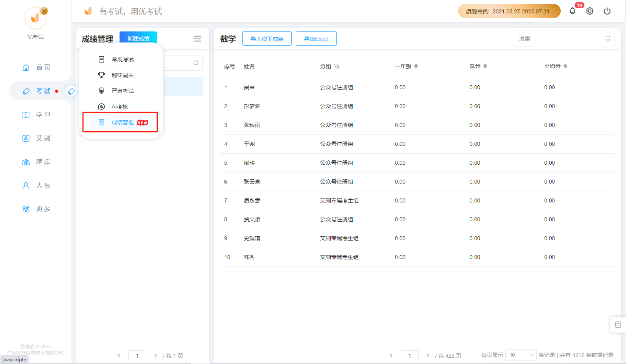Open the 分组 filter icon
Viewport: 626px width, 364px height.
337,66
